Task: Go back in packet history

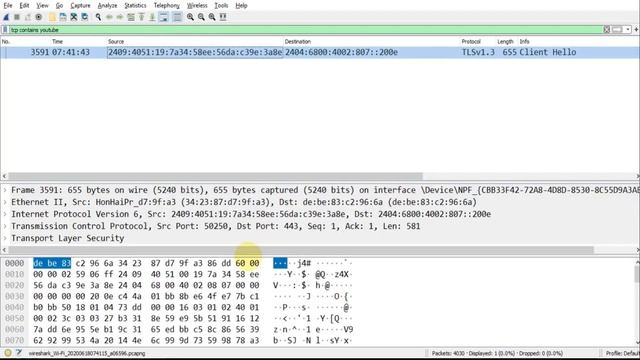Action: click(x=109, y=17)
